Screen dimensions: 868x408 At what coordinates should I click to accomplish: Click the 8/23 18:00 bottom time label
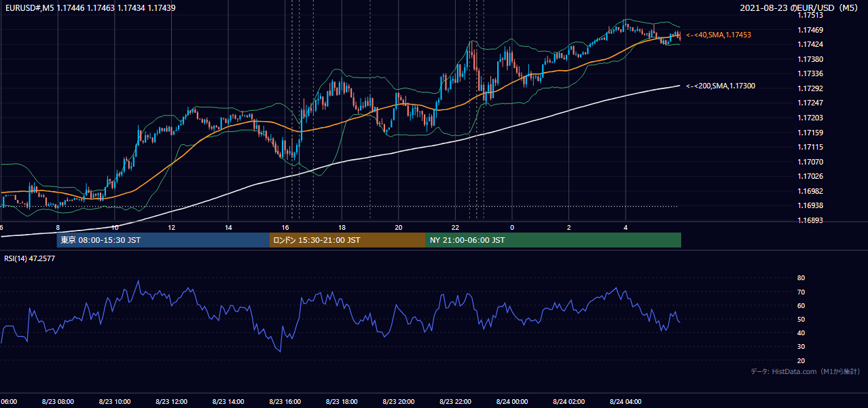(342, 402)
